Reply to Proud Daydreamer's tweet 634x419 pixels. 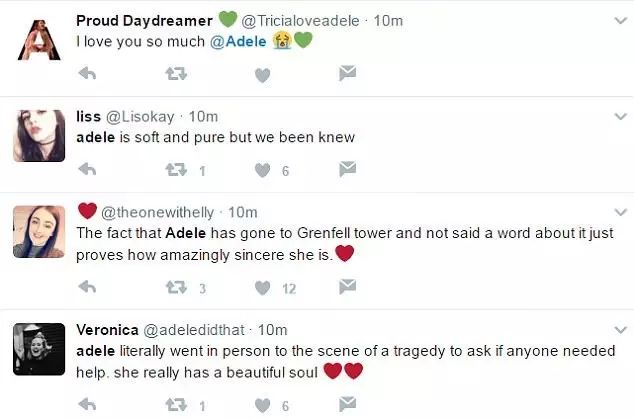(87, 74)
